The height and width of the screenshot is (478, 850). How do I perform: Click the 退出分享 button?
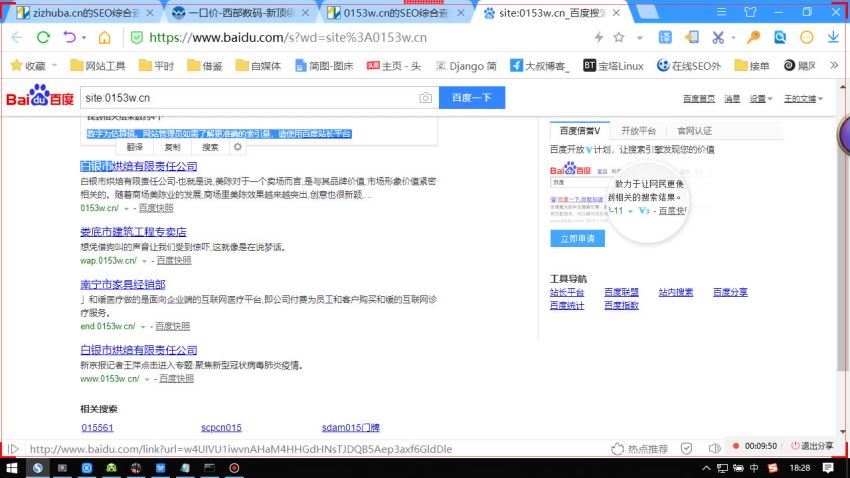tap(812, 446)
